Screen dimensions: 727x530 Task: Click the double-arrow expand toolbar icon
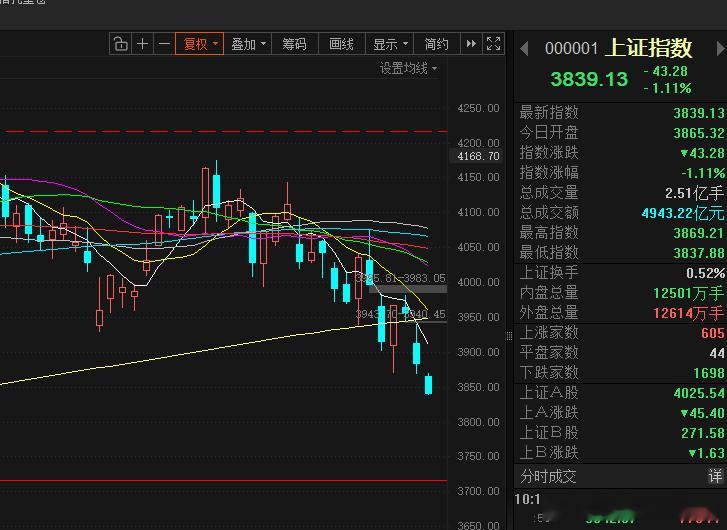pyautogui.click(x=471, y=44)
